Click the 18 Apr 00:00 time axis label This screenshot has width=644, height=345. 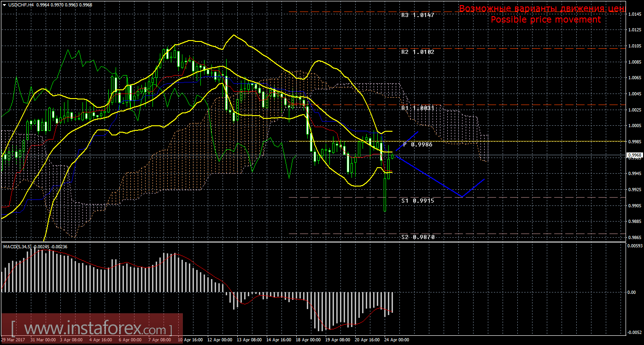[x=308, y=339]
